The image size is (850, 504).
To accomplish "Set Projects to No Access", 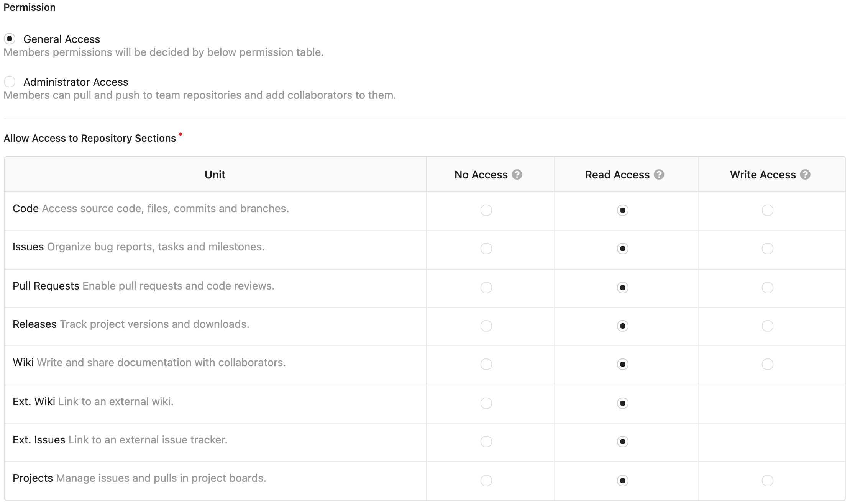I will point(486,481).
